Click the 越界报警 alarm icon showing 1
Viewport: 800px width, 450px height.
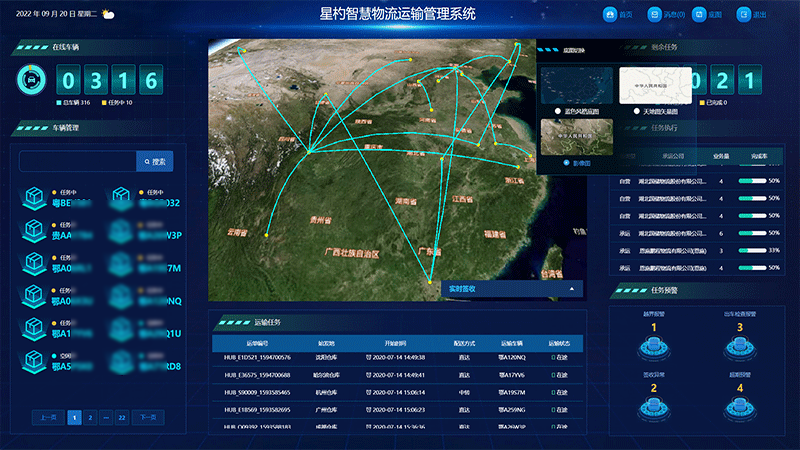coord(655,347)
